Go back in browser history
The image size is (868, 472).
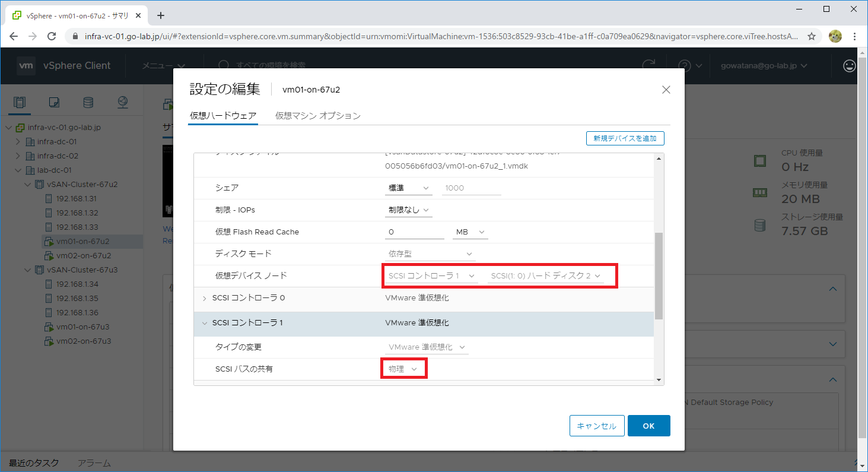click(x=14, y=36)
